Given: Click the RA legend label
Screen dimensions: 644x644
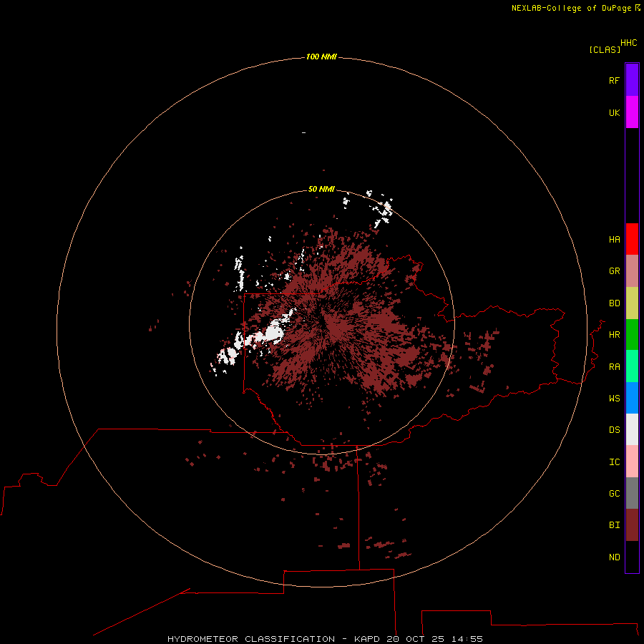Looking at the screenshot, I should [615, 366].
